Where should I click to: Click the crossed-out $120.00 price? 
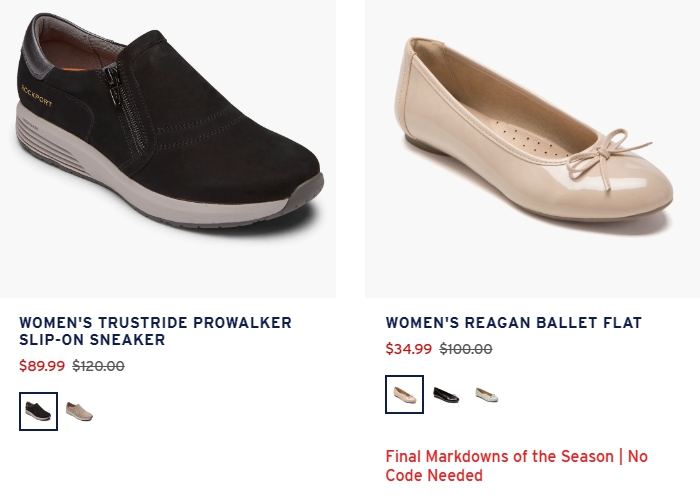98,366
